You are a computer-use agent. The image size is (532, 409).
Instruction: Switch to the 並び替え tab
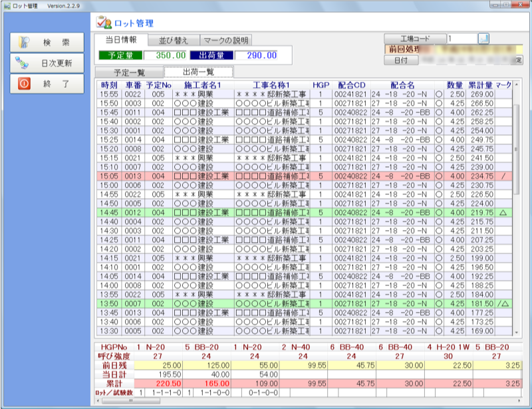point(172,40)
